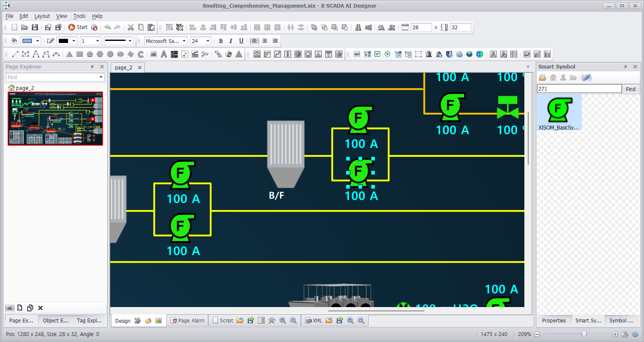Select the CCTV camera object tool

[x=205, y=54]
